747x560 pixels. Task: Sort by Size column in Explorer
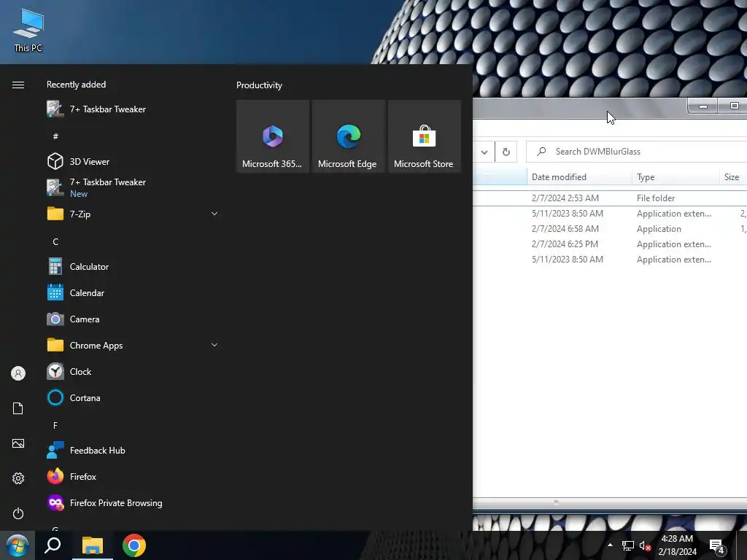pyautogui.click(x=733, y=176)
